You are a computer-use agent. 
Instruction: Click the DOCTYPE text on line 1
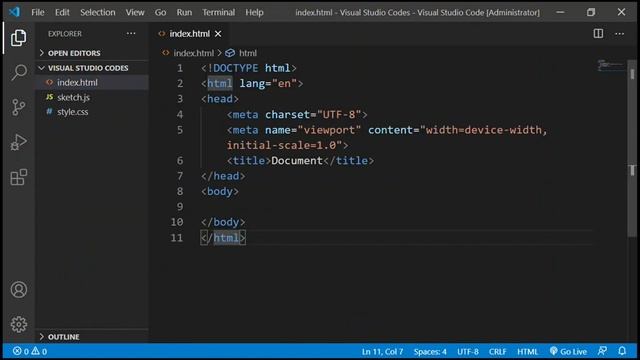point(236,68)
